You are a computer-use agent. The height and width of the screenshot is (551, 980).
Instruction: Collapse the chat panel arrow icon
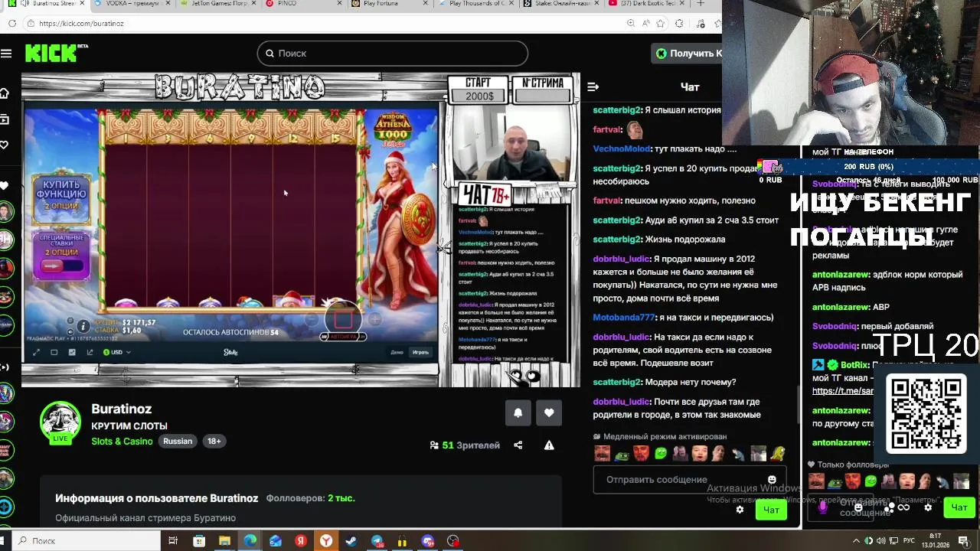(x=593, y=86)
